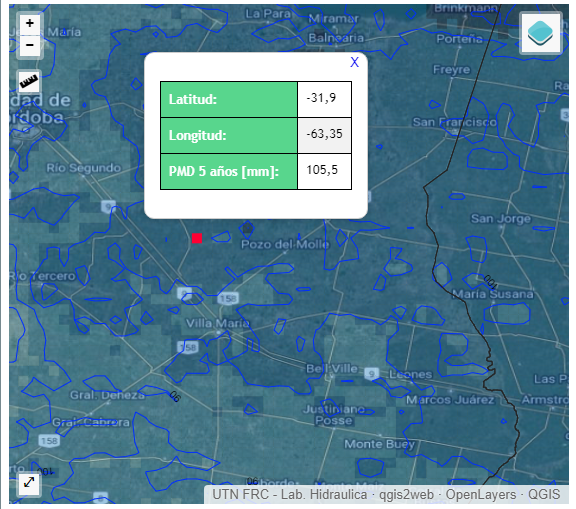Activate the ruler measure tool

pos(29,81)
